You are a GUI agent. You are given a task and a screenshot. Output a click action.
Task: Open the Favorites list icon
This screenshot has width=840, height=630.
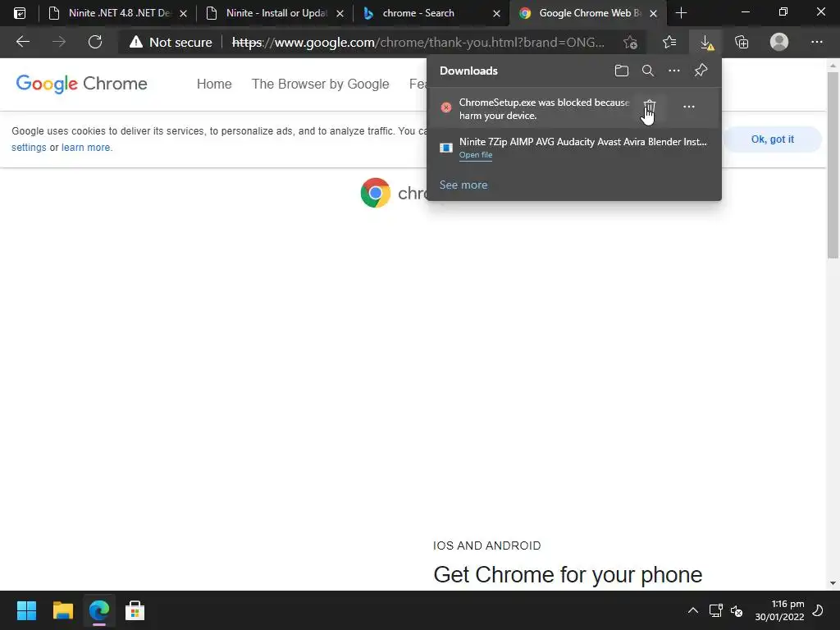point(669,42)
